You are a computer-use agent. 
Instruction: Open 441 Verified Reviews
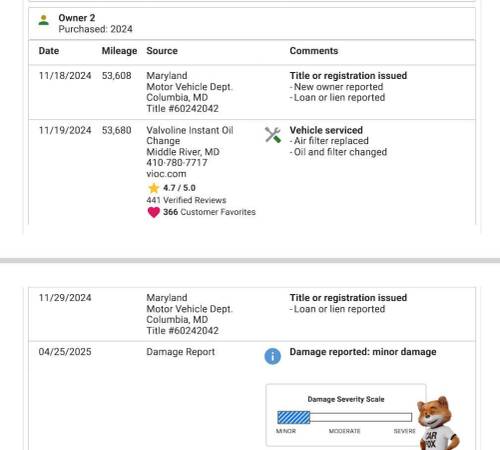coord(186,200)
